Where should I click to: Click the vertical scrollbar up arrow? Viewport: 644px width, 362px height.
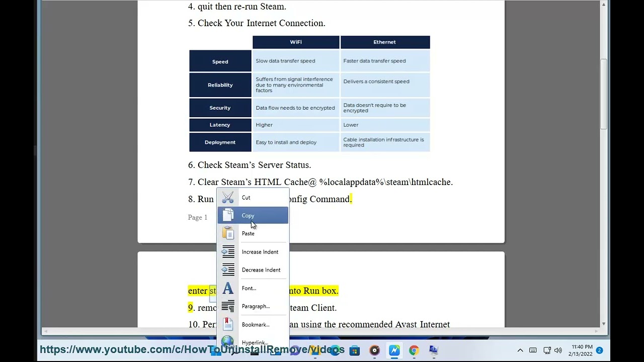click(x=604, y=5)
